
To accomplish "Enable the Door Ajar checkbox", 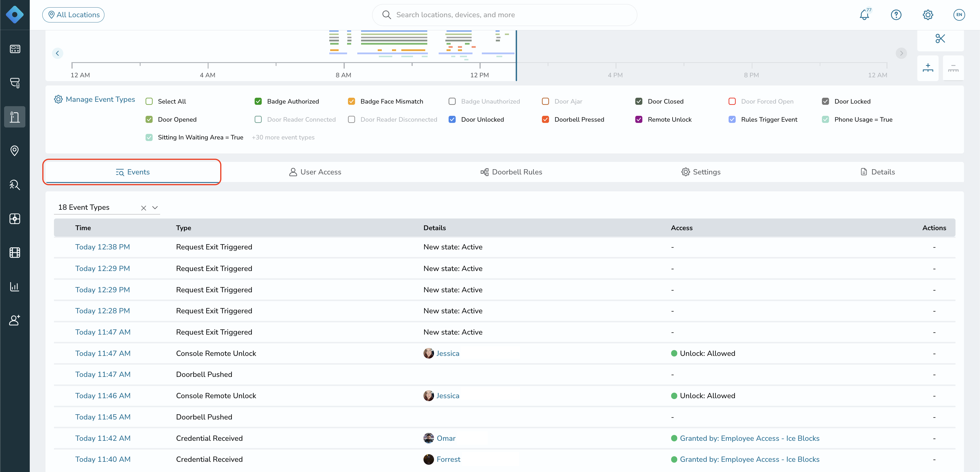I will (x=545, y=101).
